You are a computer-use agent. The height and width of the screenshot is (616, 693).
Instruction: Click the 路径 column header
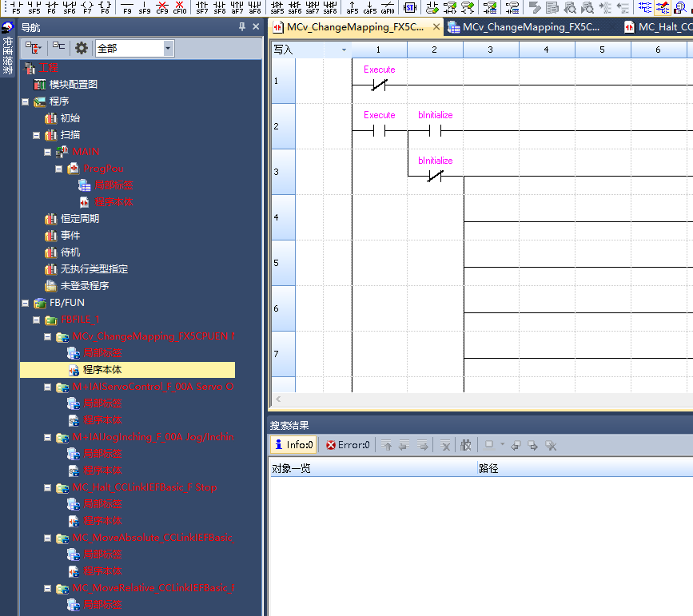click(x=488, y=469)
